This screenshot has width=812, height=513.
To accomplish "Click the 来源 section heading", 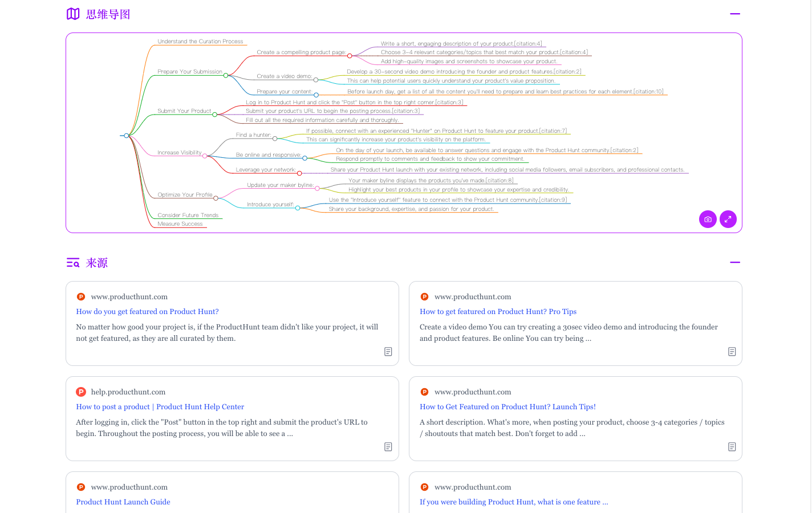I will 97,263.
